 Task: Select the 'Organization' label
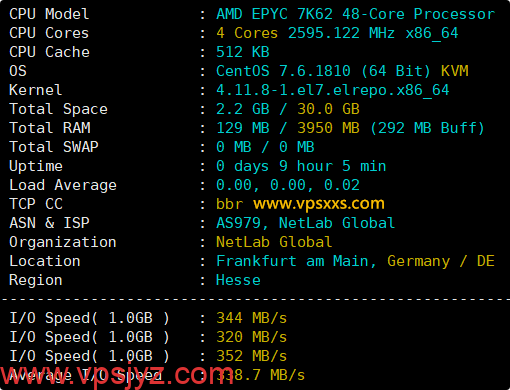tap(63, 242)
